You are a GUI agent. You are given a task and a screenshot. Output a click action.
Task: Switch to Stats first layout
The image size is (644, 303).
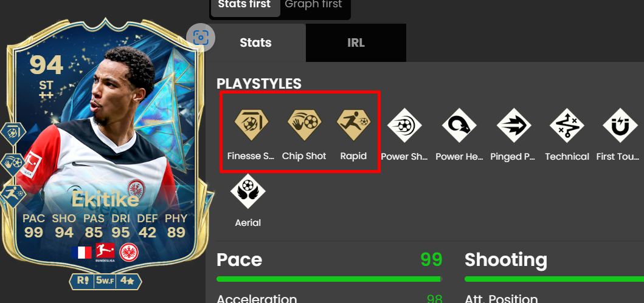[244, 4]
